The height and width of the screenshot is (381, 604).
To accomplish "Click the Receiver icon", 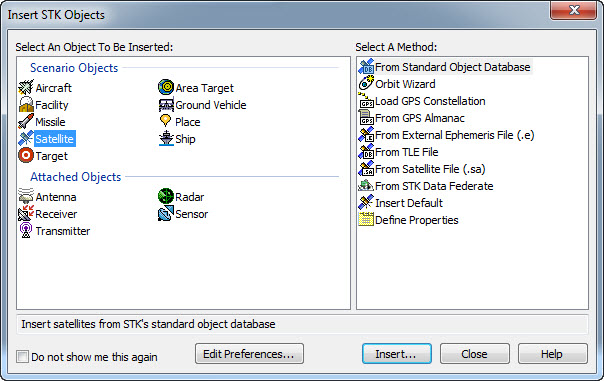I will coord(26,213).
